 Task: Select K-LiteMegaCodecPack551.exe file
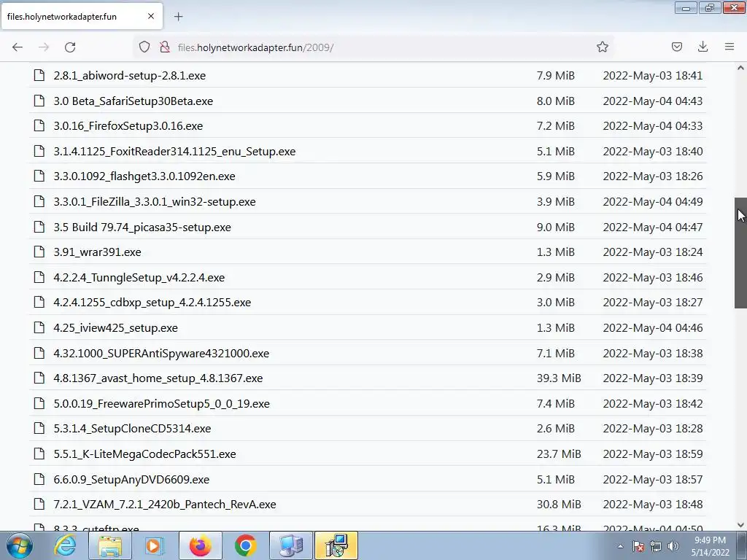145,454
